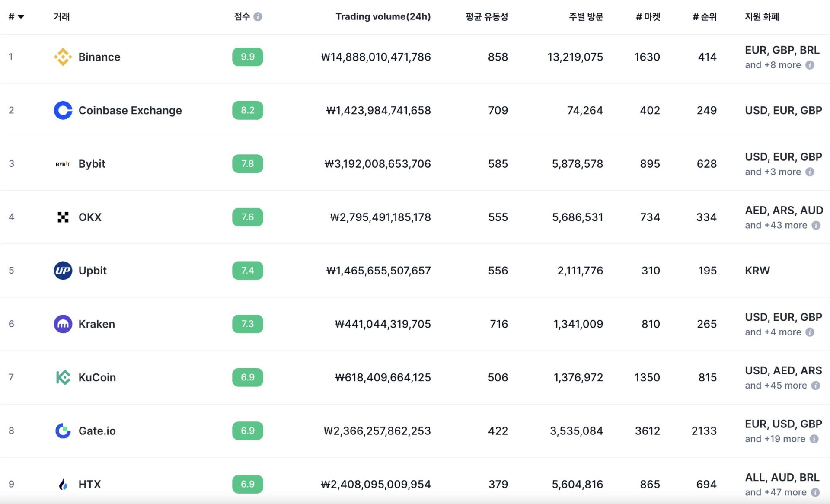
Task: Expand 'and +4 more' currencies for Kraken
Action: pyautogui.click(x=773, y=332)
